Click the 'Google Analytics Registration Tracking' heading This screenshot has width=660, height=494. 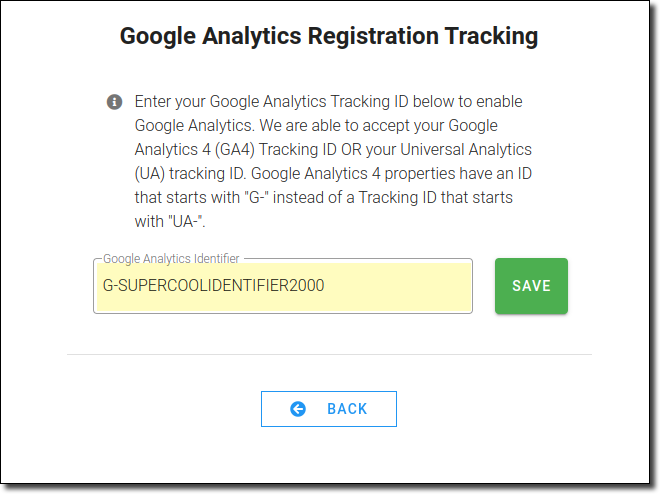point(329,36)
